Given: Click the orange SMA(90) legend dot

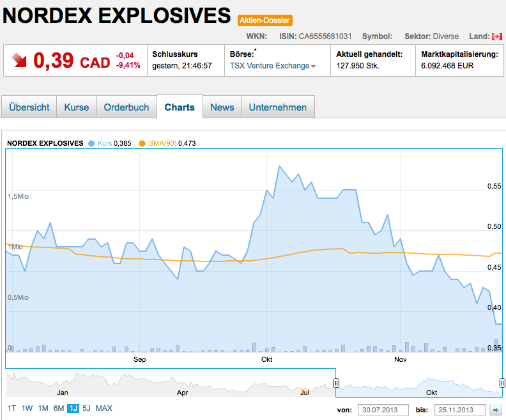Looking at the screenshot, I should click(142, 143).
